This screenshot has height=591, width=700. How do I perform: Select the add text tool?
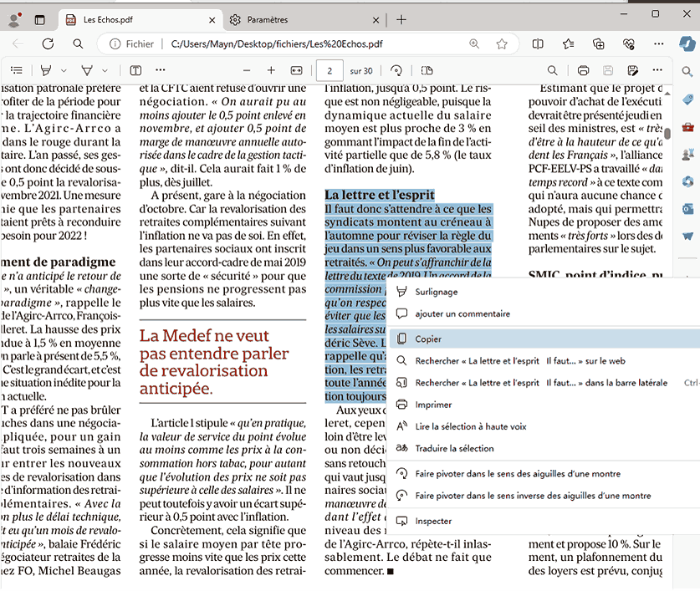[135, 70]
